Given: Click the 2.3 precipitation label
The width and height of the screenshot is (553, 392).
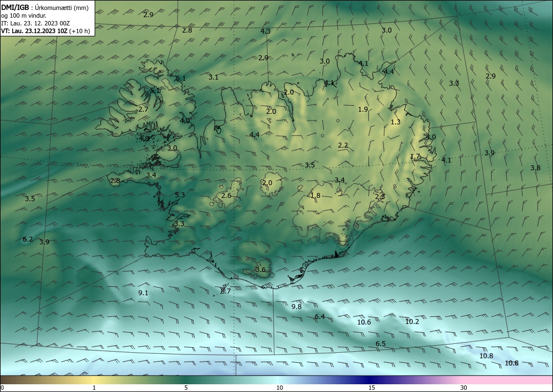Looking at the screenshot, I should point(379,197).
